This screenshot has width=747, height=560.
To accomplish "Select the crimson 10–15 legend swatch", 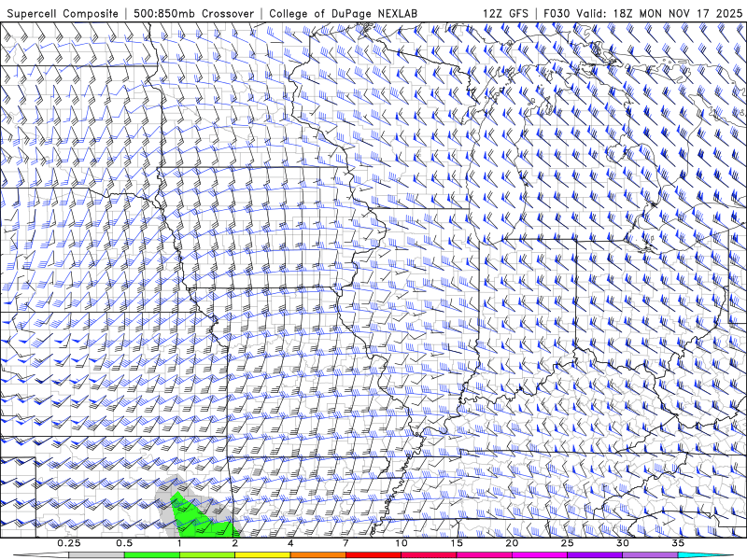I will tap(429, 555).
